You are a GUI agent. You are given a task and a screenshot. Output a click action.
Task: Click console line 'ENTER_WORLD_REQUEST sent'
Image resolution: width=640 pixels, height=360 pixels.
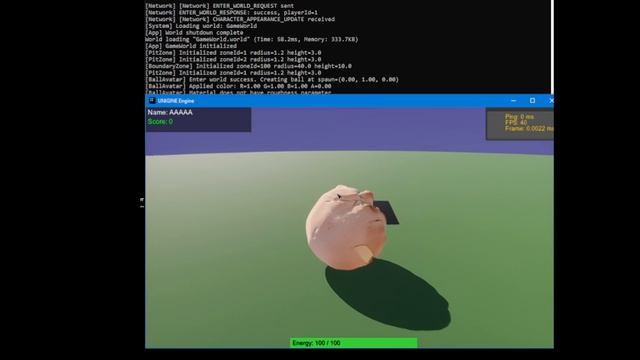pos(219,6)
